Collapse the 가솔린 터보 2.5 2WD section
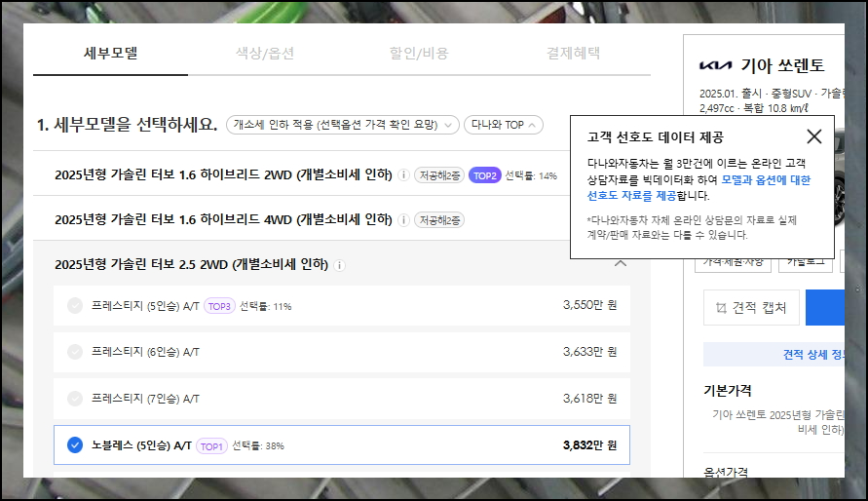This screenshot has height=501, width=868. pos(621,264)
